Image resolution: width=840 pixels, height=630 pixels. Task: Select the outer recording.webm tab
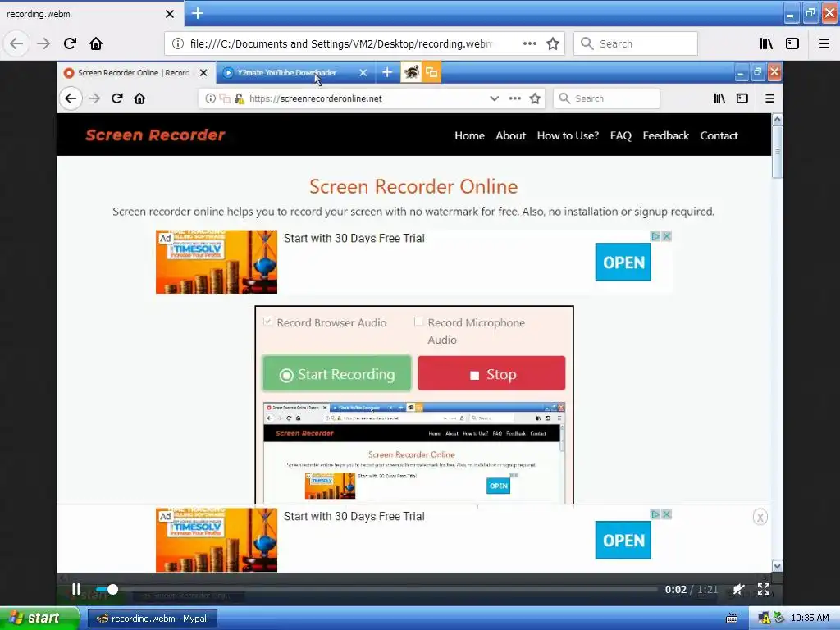[92, 14]
